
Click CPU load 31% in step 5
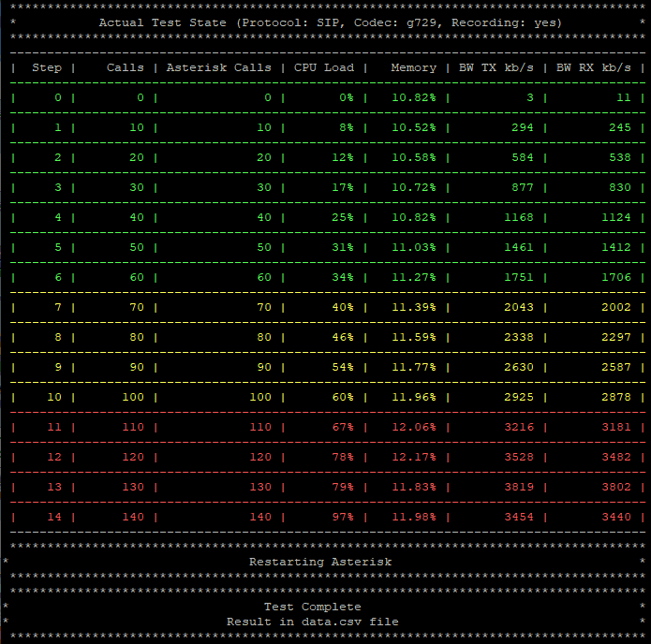pos(343,247)
